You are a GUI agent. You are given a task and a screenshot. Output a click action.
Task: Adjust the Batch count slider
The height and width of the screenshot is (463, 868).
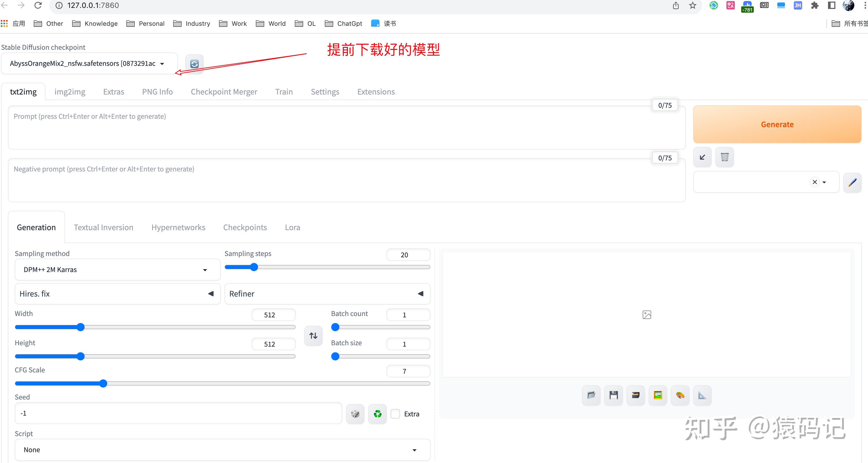click(x=380, y=327)
